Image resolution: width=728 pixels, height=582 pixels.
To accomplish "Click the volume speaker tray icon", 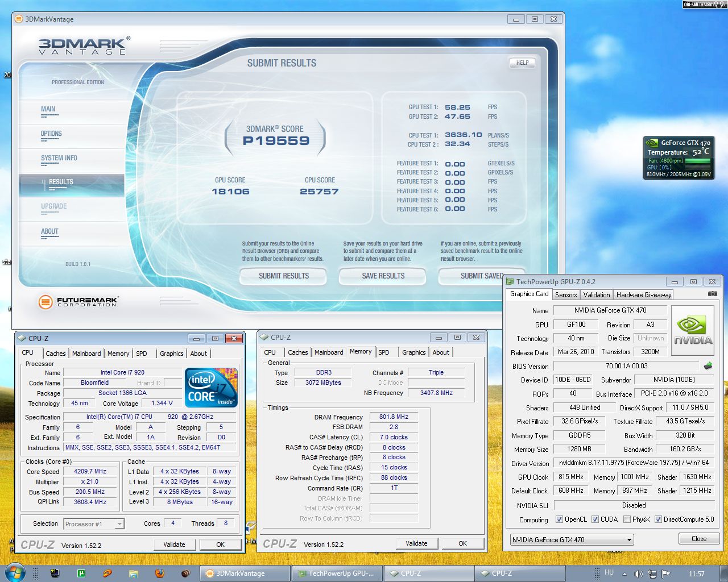I will click(x=638, y=574).
